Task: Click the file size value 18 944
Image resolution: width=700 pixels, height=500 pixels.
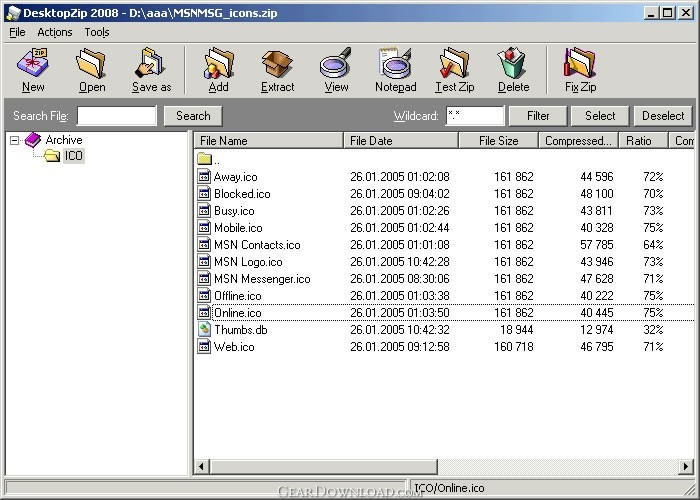Action: click(x=517, y=329)
